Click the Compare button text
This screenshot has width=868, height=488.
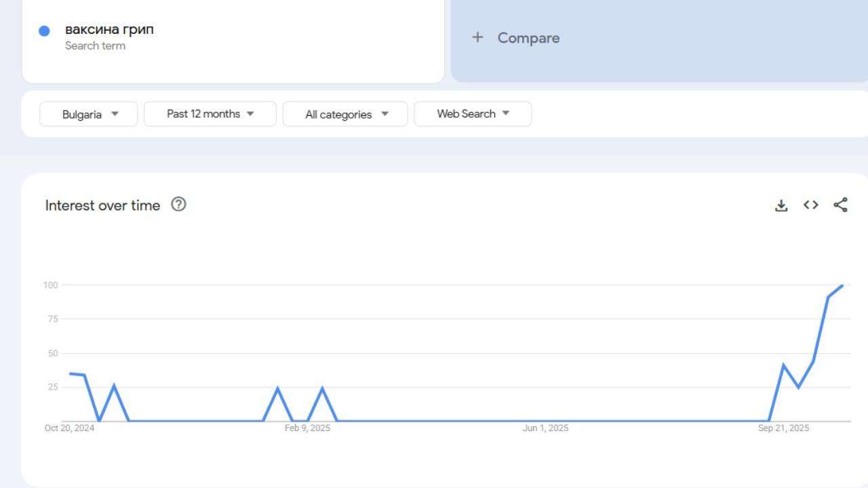(528, 38)
